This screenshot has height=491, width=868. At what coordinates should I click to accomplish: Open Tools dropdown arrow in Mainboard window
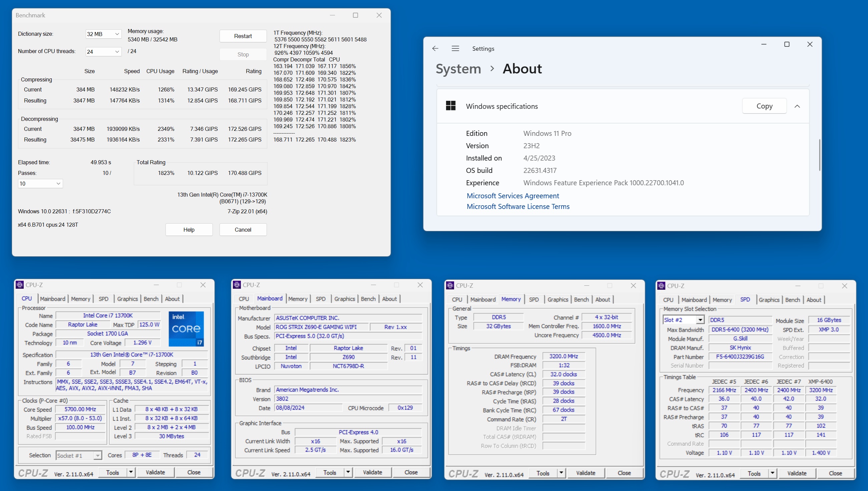pyautogui.click(x=348, y=472)
